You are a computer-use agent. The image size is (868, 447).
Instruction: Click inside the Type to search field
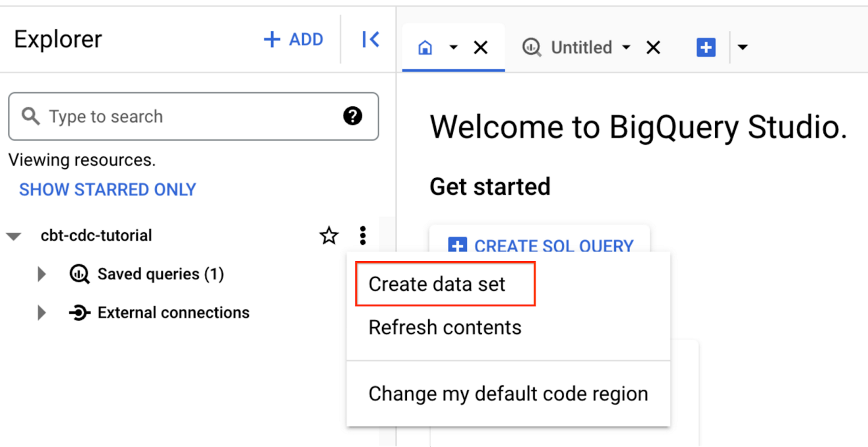[151, 116]
